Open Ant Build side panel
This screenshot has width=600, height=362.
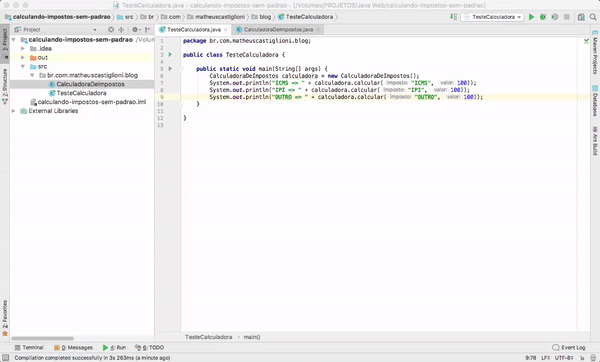coord(595,141)
